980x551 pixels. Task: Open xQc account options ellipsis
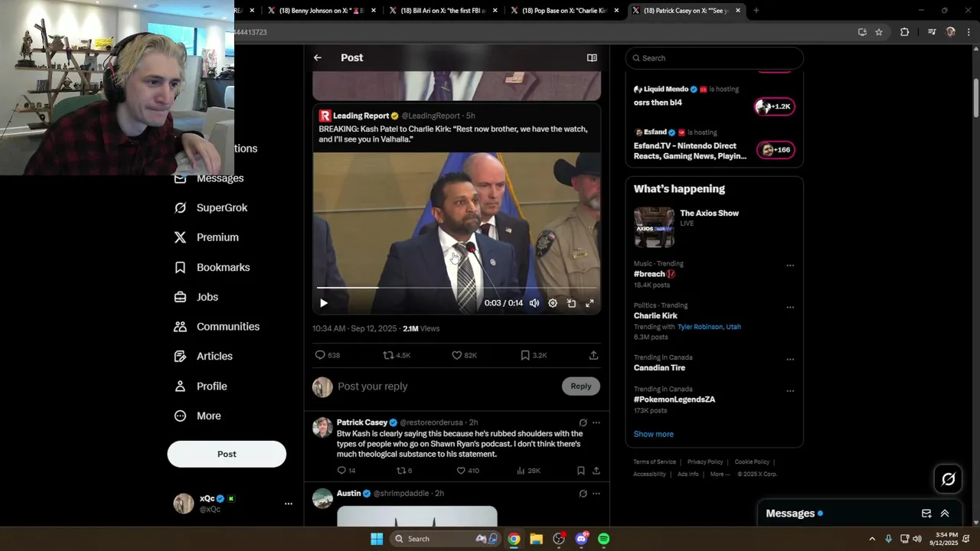click(289, 504)
